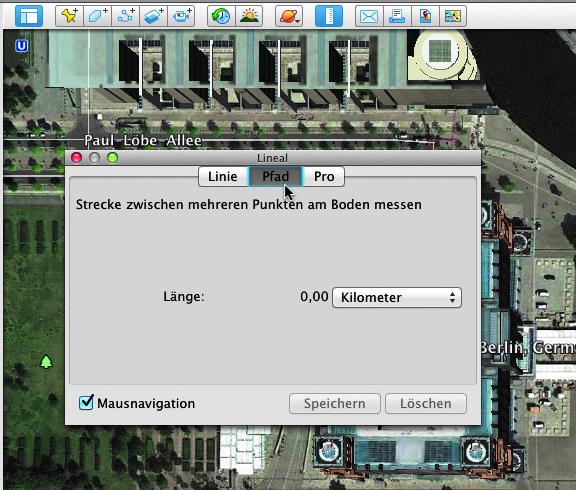Record a tour with camera icon
The image size is (576, 490).
pos(181,16)
